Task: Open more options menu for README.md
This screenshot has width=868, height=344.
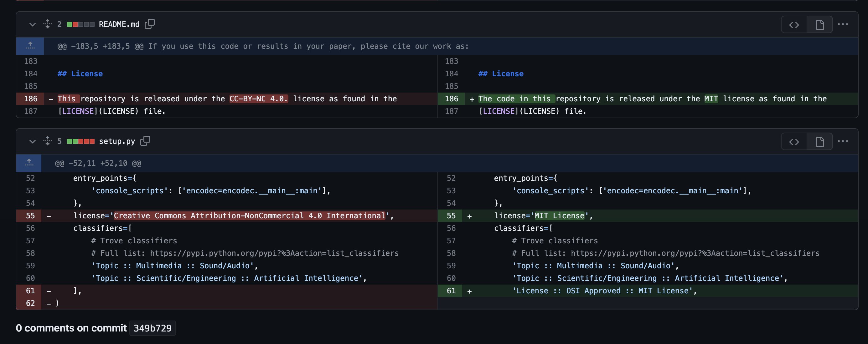Action: (x=843, y=24)
